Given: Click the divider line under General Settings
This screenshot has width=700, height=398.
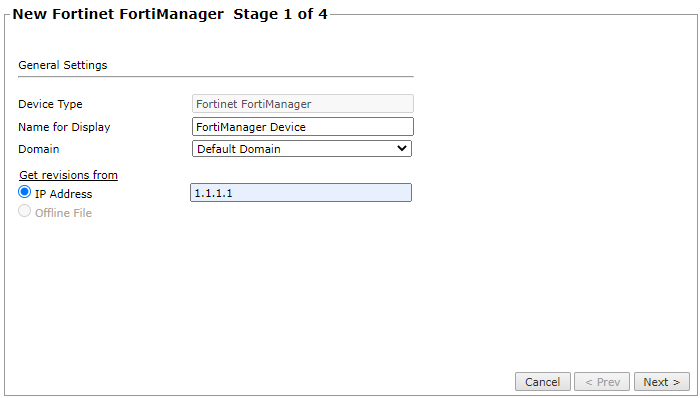Looking at the screenshot, I should pos(216,76).
